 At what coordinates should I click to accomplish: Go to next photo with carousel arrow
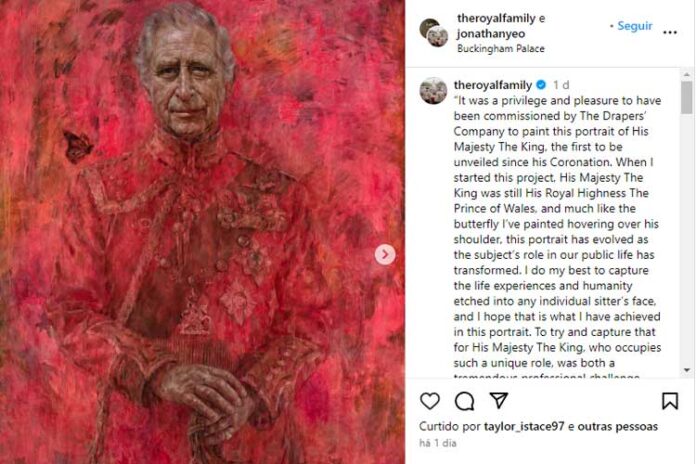[x=385, y=255]
